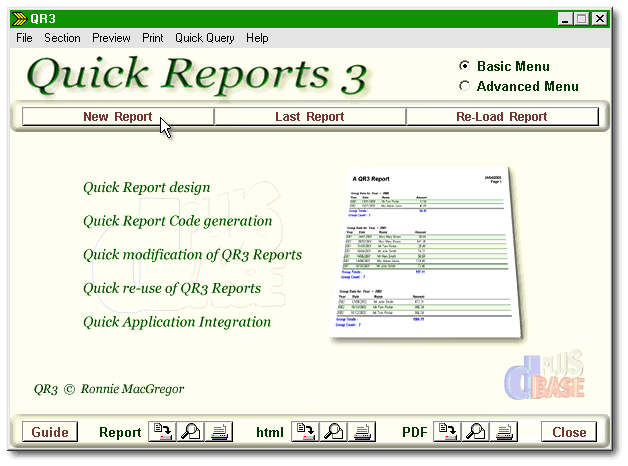This screenshot has height=466, width=628.
Task: Click 'Quick re-use of QR3 Reports' text
Action: point(172,288)
